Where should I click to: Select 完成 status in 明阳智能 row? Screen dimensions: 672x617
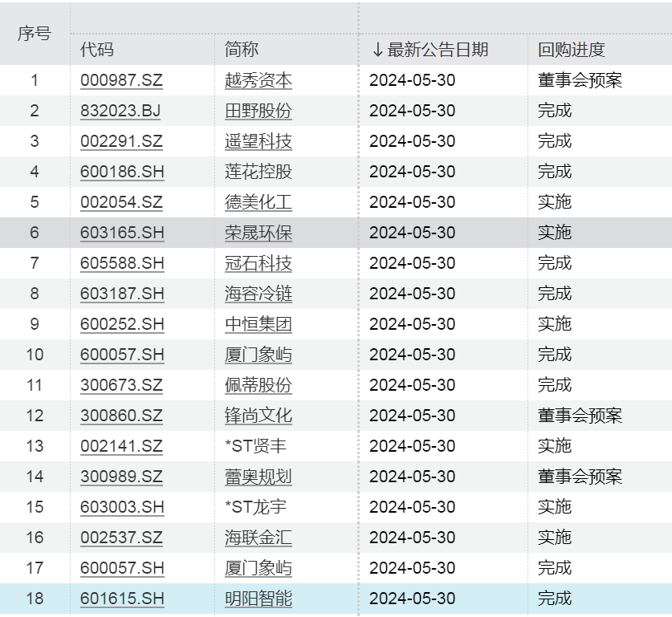pyautogui.click(x=555, y=599)
